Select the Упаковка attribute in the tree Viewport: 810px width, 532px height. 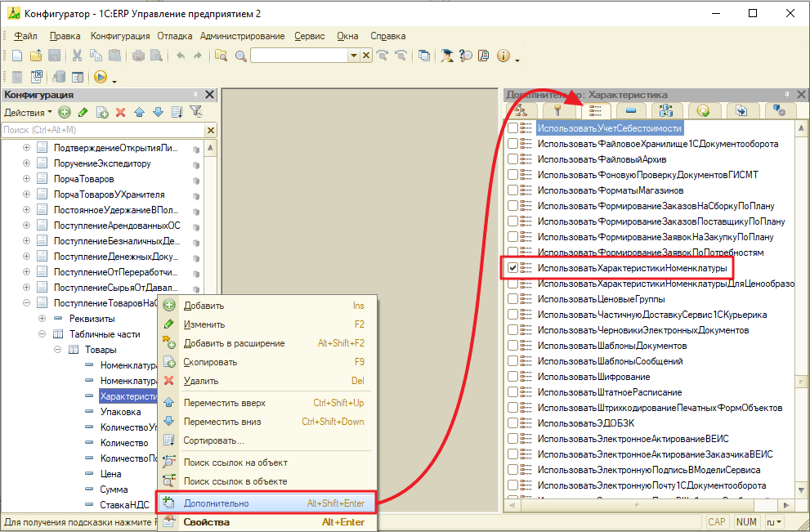tap(120, 412)
